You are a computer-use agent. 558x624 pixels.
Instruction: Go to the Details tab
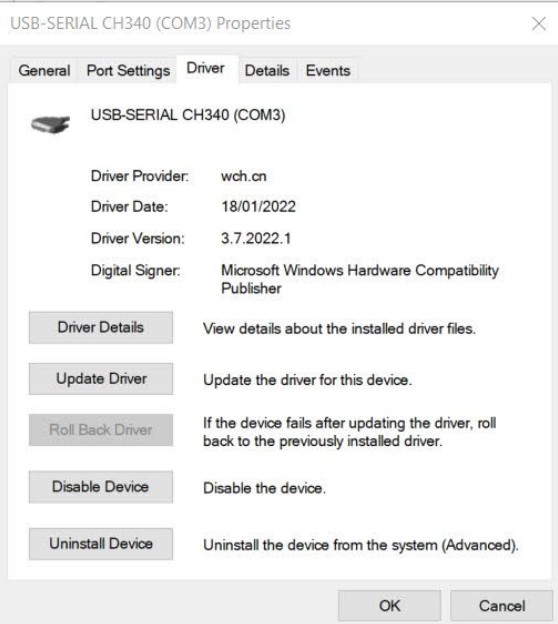(x=267, y=71)
